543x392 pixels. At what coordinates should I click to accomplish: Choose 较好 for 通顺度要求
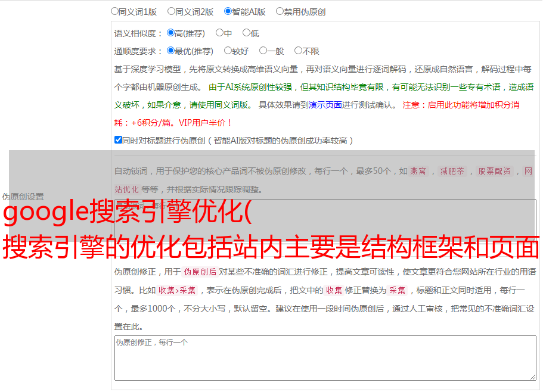tap(228, 51)
